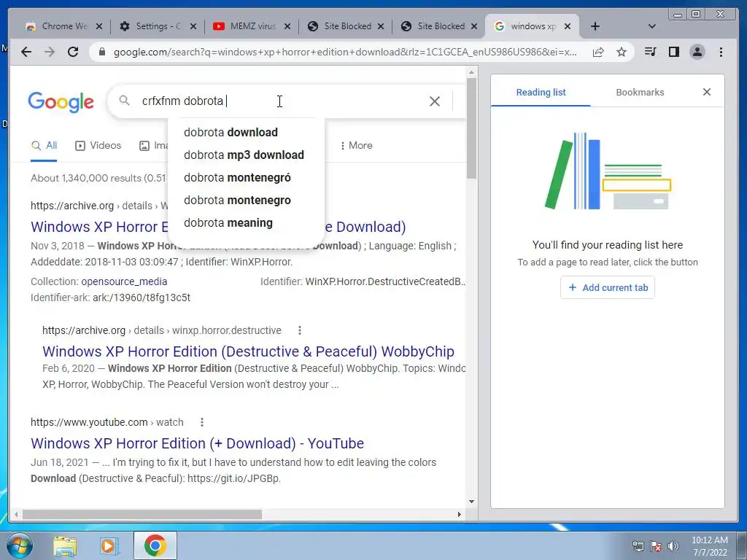Close the second Site Blocked tab
Screen dimensions: 747x560
pyautogui.click(x=474, y=26)
